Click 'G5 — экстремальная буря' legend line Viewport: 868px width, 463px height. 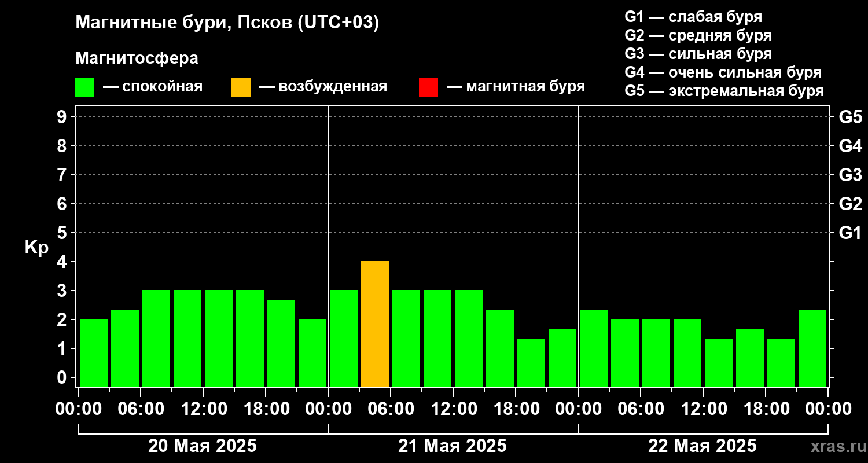(x=724, y=91)
